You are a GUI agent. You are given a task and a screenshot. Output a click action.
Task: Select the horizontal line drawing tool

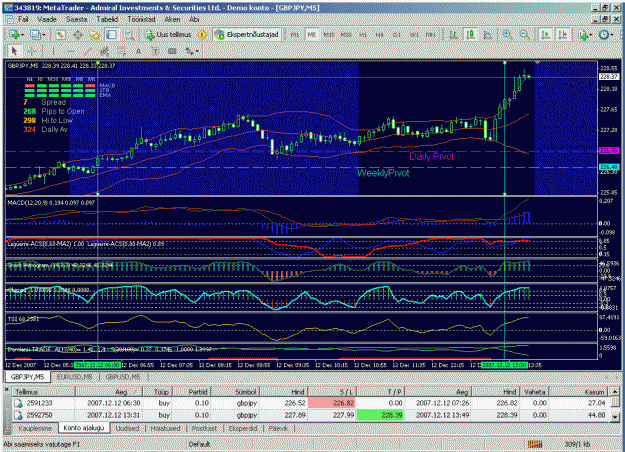pyautogui.click(x=70, y=51)
